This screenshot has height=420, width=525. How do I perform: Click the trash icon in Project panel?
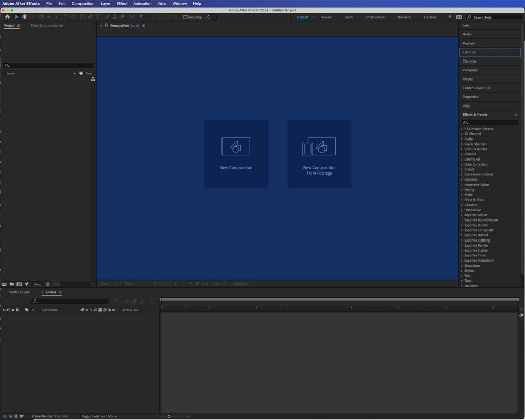(48, 284)
